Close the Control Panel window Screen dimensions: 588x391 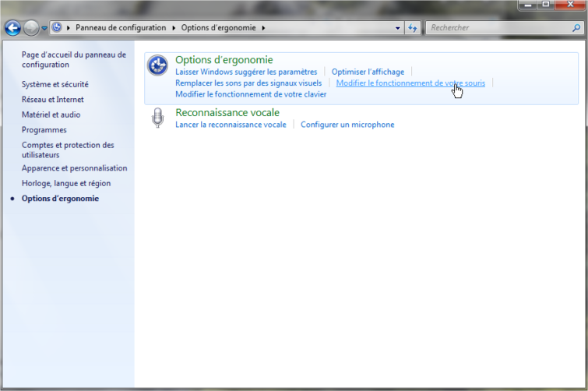[x=570, y=5]
